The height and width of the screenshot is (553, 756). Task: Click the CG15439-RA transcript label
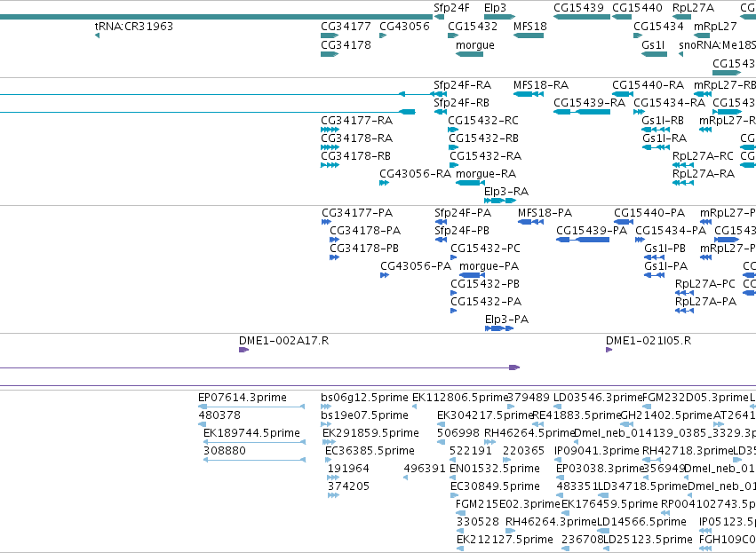589,103
